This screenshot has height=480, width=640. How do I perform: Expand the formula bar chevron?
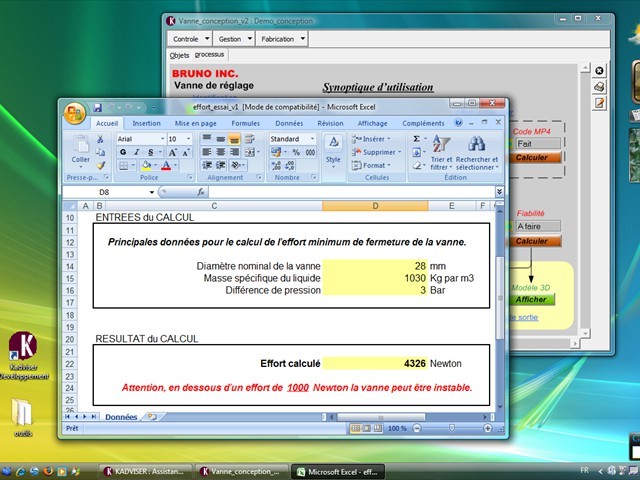499,191
